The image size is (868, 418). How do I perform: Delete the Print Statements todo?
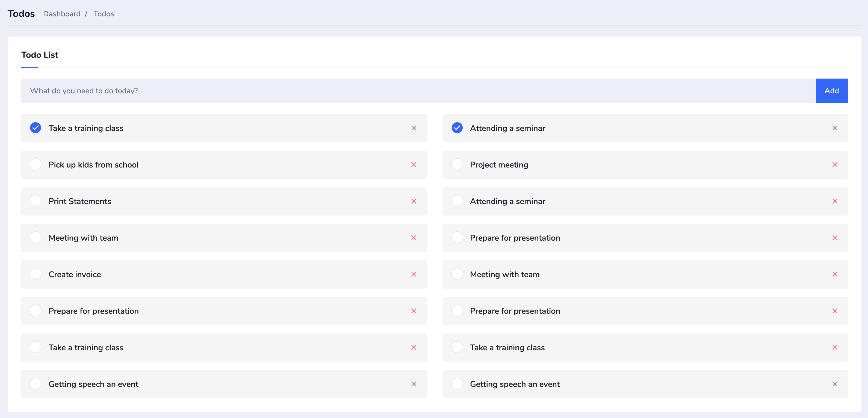coord(414,201)
